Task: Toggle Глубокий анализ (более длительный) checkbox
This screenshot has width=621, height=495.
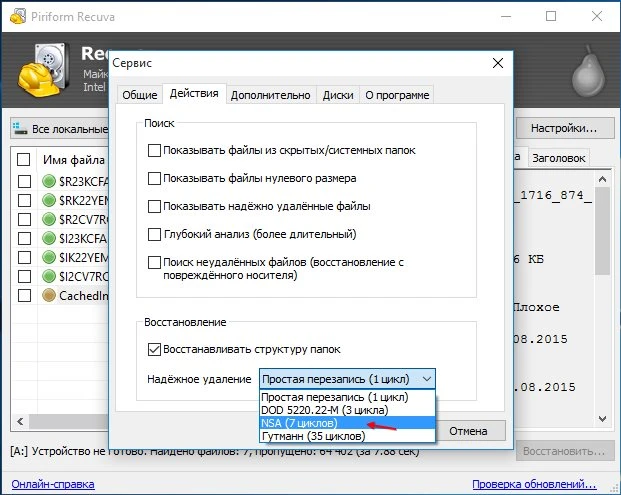Action: pos(154,234)
